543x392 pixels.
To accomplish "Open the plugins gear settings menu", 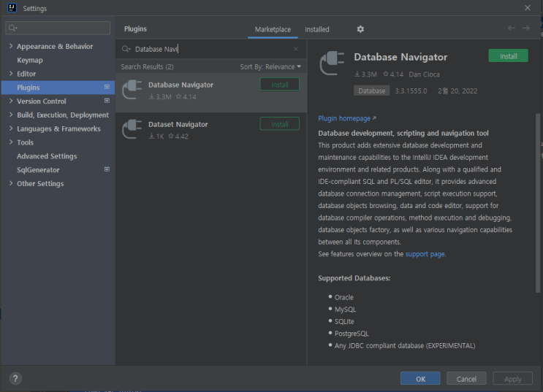I will 360,29.
